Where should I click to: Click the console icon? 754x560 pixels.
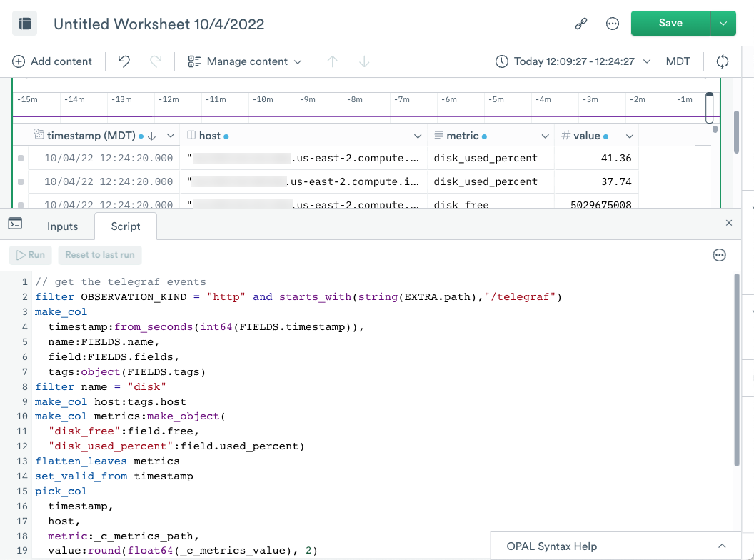tap(15, 224)
